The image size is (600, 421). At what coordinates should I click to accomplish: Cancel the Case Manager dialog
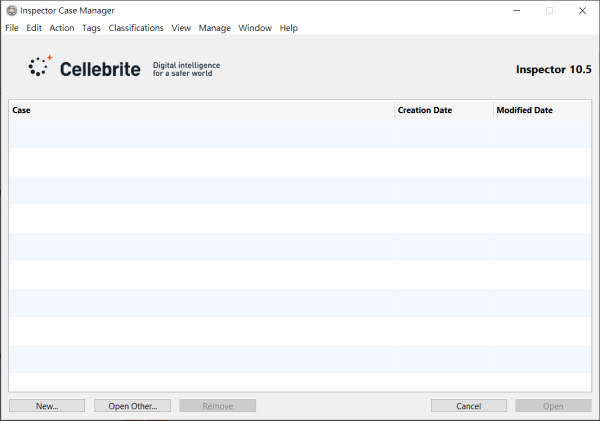[x=469, y=406]
